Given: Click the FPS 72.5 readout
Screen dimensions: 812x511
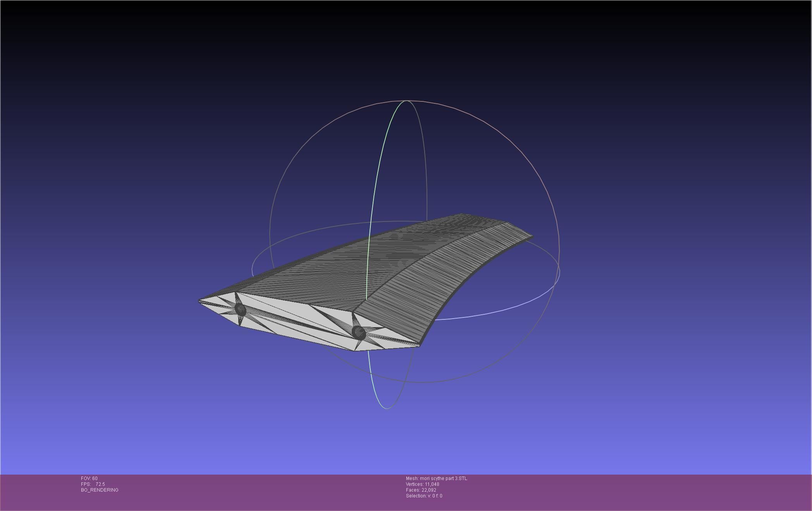Looking at the screenshot, I should pyautogui.click(x=93, y=484).
